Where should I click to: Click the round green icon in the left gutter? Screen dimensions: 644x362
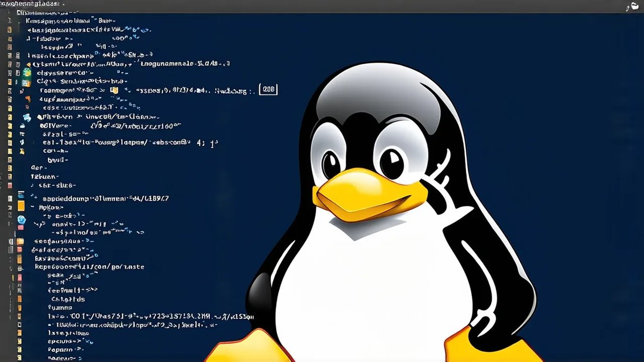(27, 72)
